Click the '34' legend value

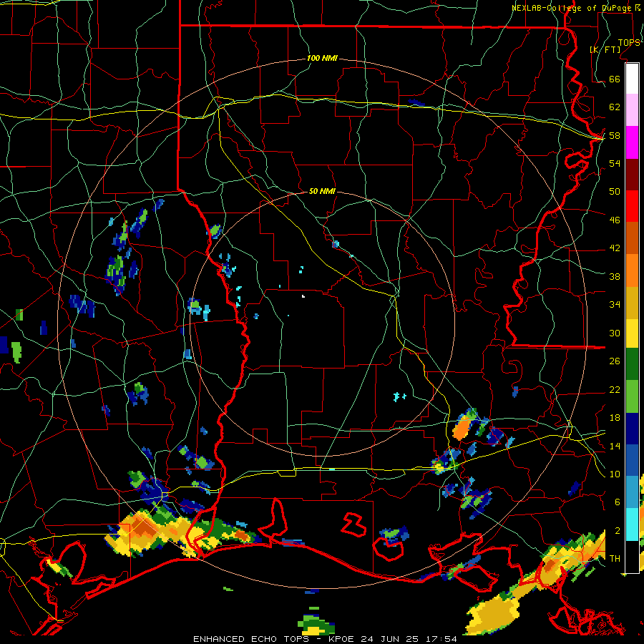pos(615,304)
